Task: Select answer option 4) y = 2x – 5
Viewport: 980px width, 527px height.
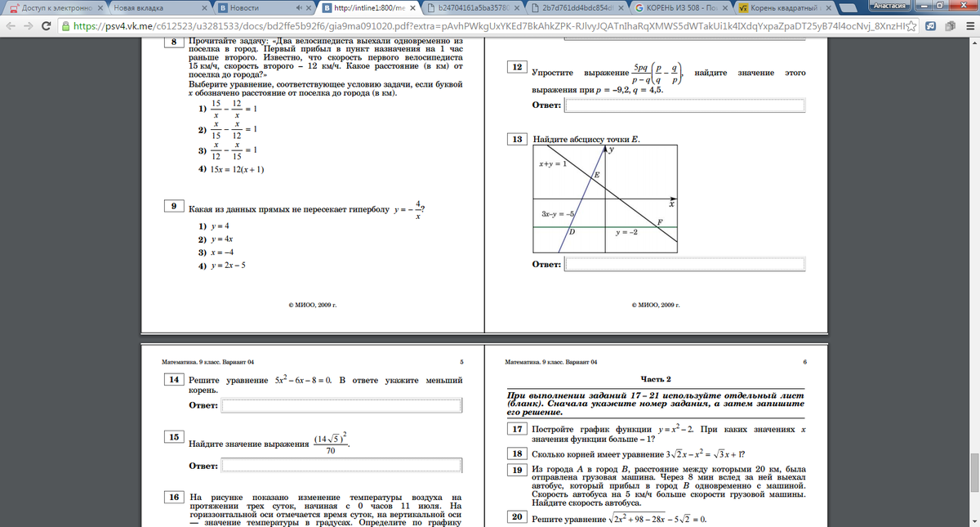Action: coord(222,266)
